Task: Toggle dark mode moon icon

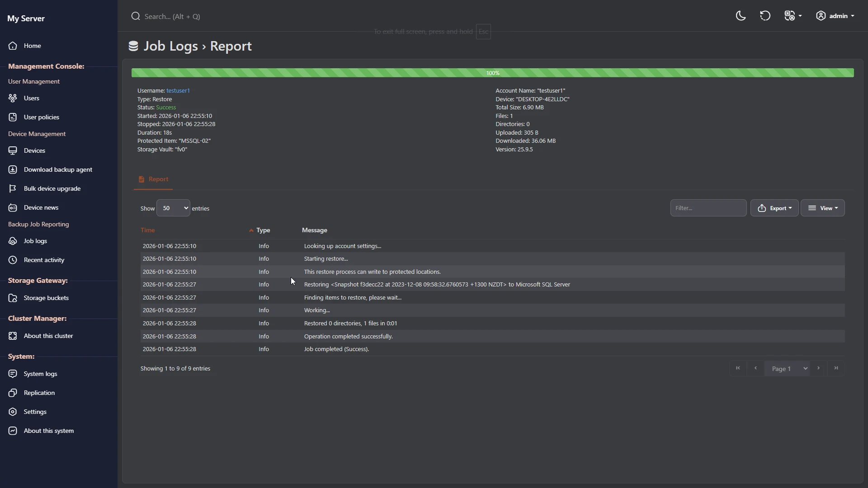Action: coord(741,16)
